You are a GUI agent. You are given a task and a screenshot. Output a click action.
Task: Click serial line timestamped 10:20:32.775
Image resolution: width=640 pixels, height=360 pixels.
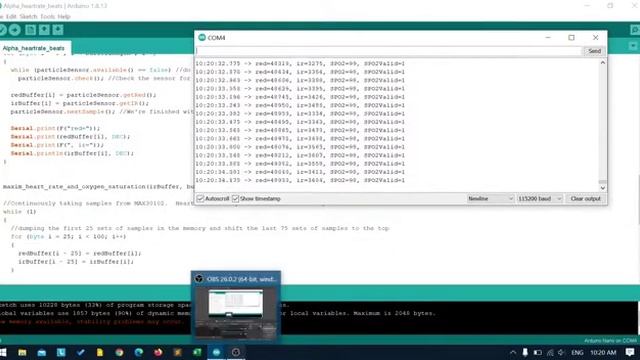pyautogui.click(x=300, y=64)
